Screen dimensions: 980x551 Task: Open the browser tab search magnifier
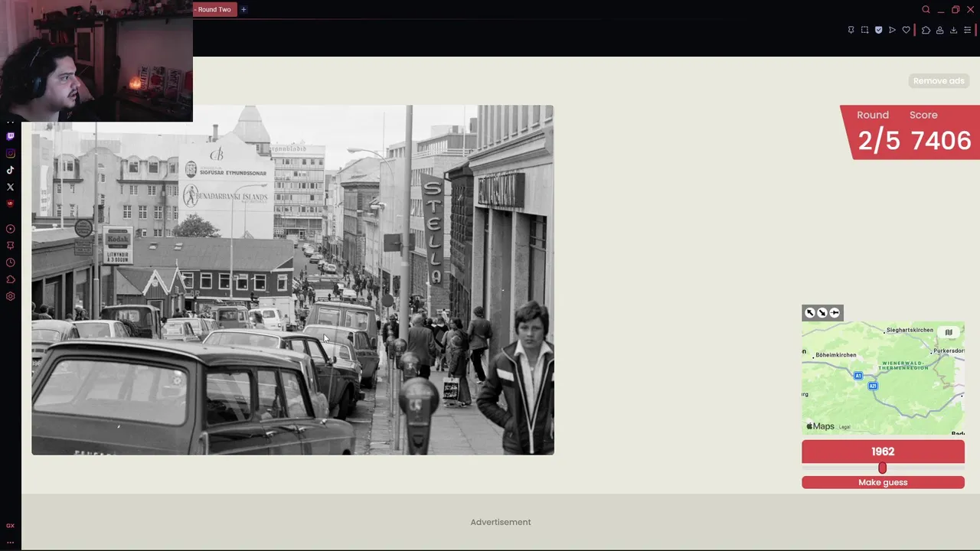tap(926, 10)
